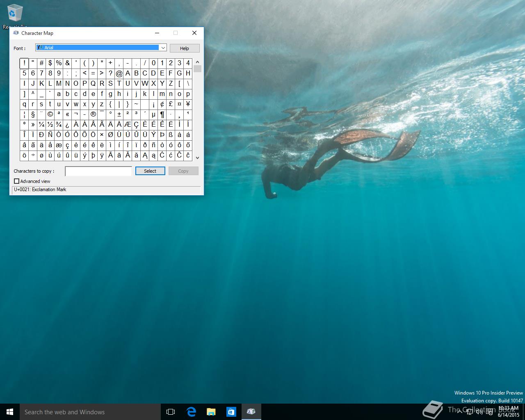Launch Microsoft Edge from the taskbar
Screen dimensions: 525x420
click(x=191, y=412)
